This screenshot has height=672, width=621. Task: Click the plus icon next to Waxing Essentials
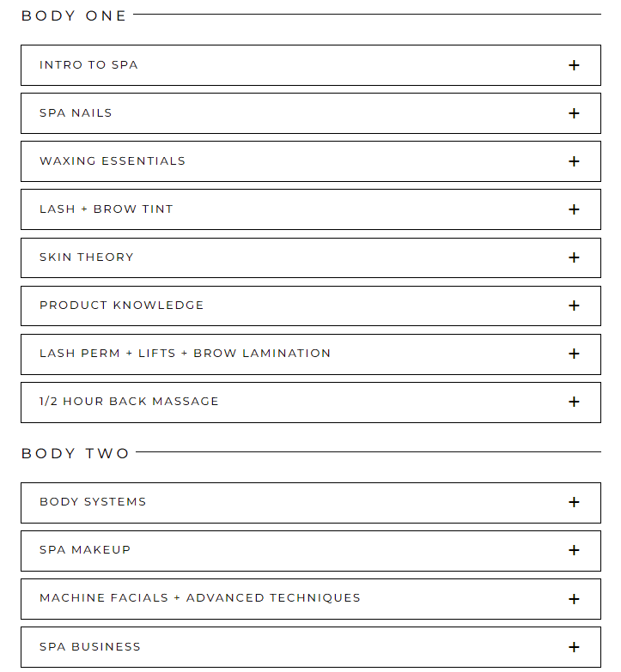click(x=574, y=161)
